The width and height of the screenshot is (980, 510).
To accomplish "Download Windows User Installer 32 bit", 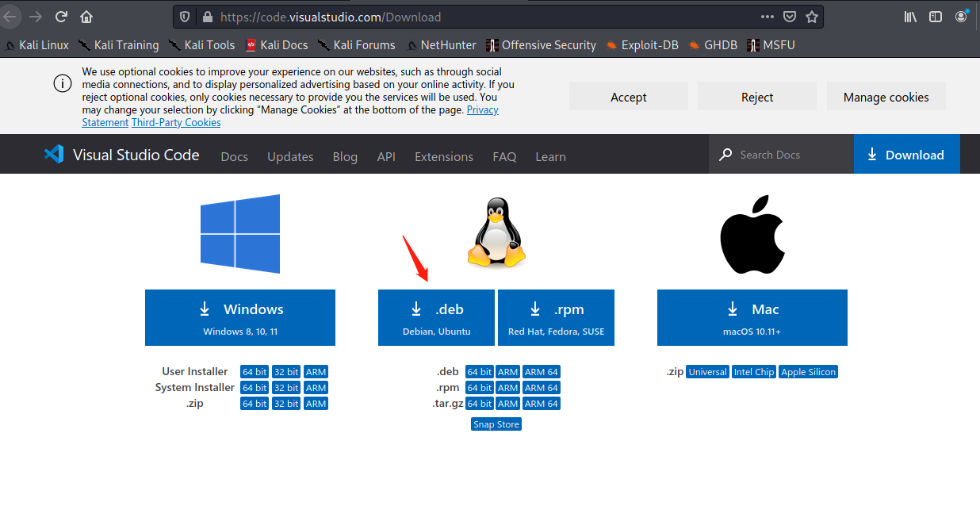I will pos(286,372).
